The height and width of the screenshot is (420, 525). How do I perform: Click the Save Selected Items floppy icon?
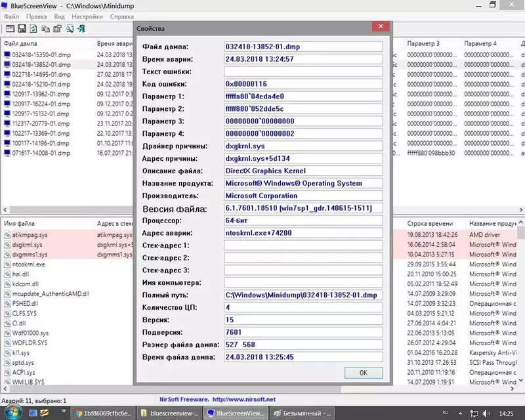22,29
